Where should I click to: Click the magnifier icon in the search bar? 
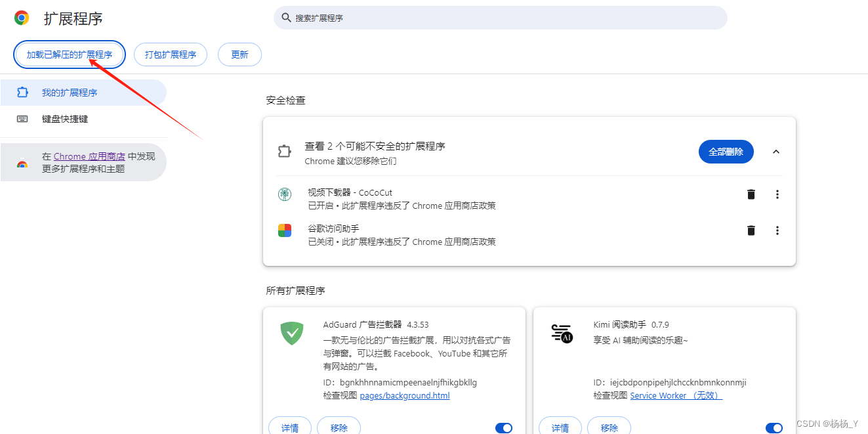pos(286,18)
